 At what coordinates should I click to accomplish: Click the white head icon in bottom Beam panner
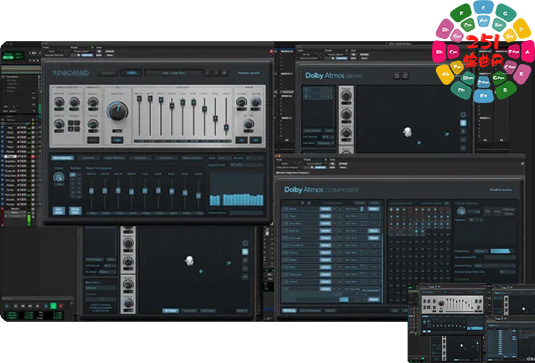tap(189, 261)
